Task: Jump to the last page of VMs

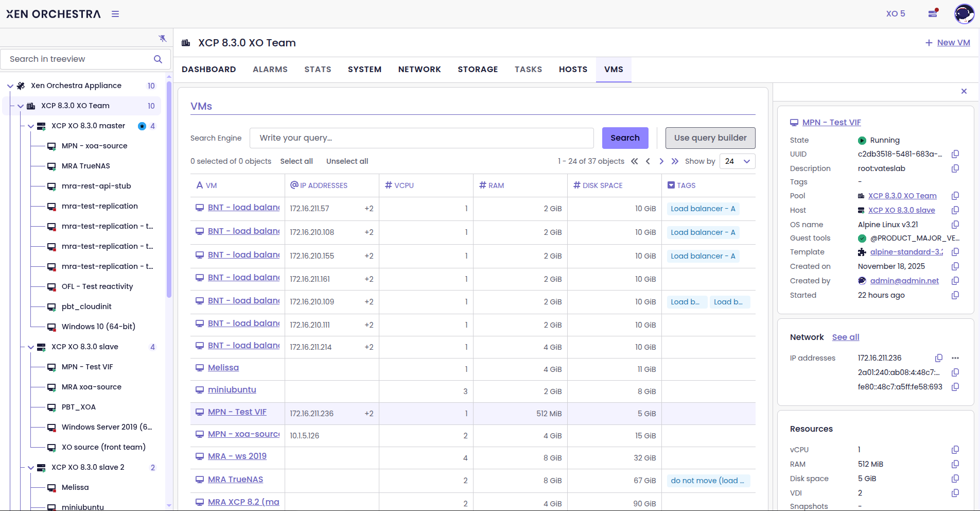Action: click(x=675, y=161)
